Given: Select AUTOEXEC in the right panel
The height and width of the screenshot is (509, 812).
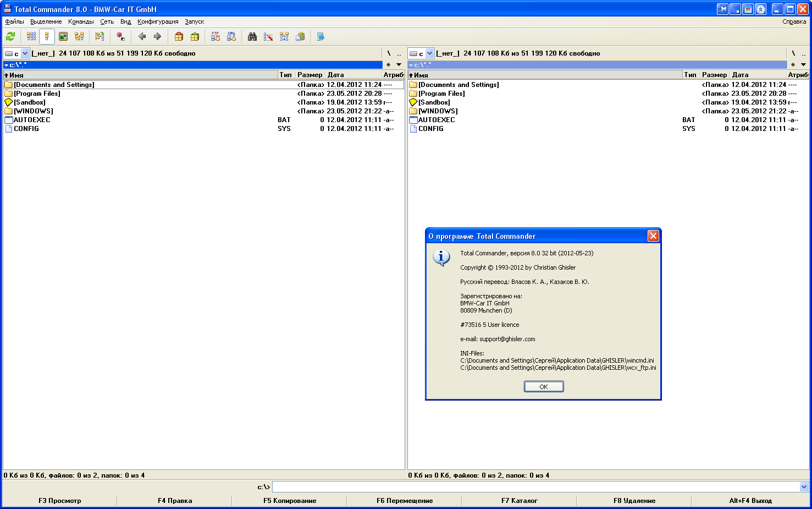Looking at the screenshot, I should pos(608,120).
